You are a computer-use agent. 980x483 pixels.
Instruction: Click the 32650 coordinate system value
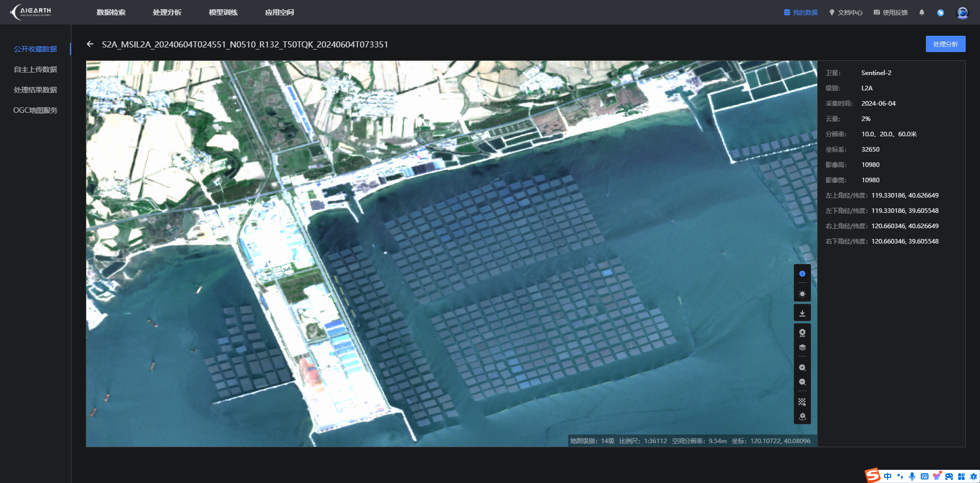tap(870, 150)
